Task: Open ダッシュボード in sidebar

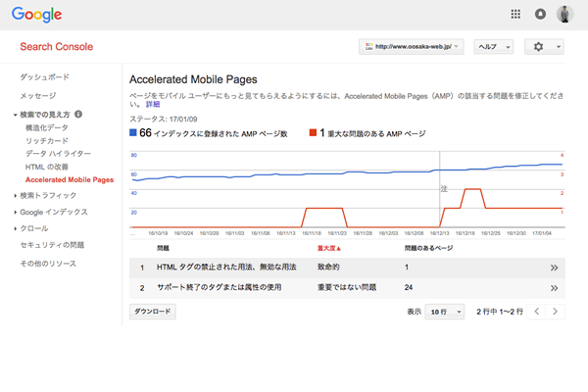Action: pyautogui.click(x=44, y=76)
